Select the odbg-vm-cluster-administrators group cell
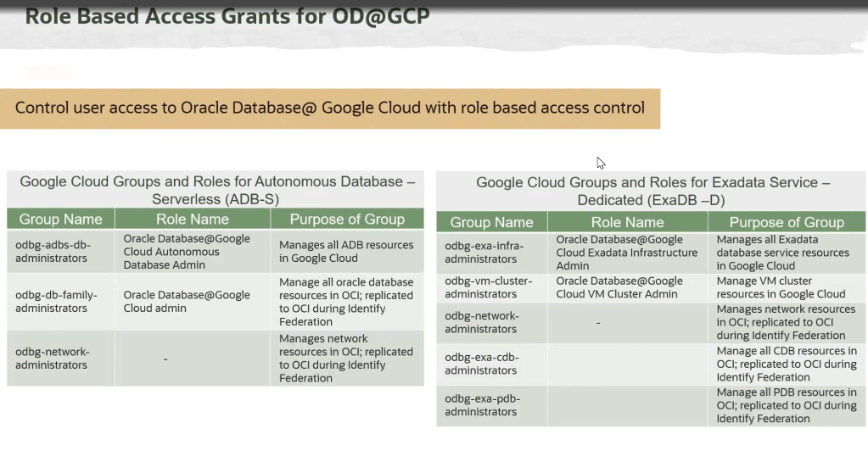868x456 pixels. pyautogui.click(x=488, y=287)
